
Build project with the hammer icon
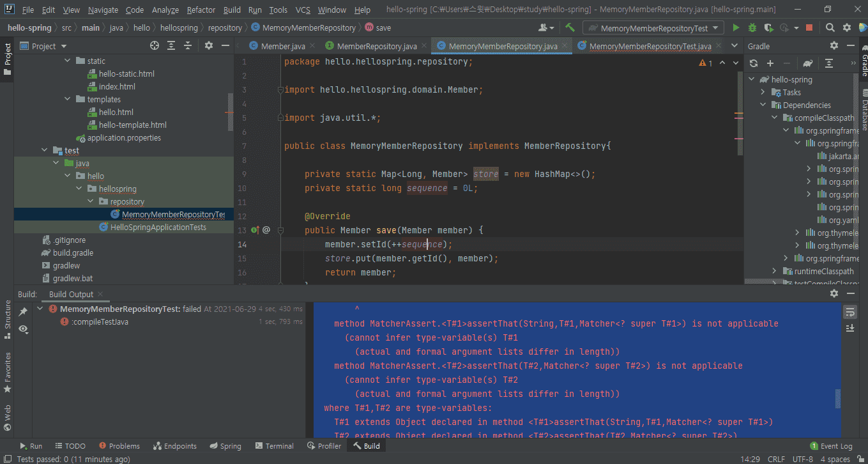570,27
